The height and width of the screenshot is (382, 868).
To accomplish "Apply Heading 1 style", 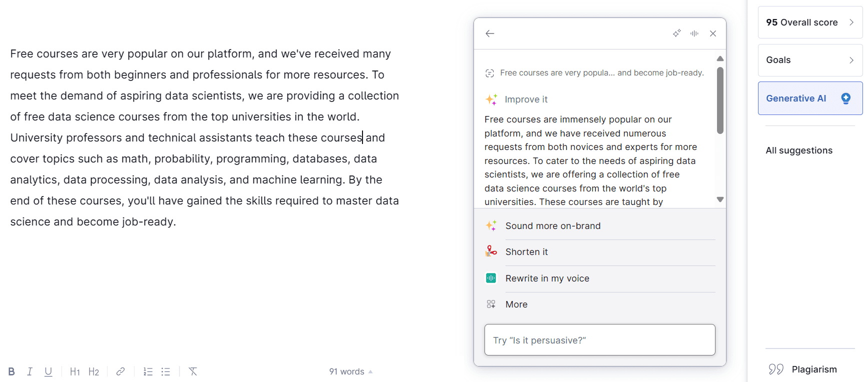I will click(x=75, y=371).
